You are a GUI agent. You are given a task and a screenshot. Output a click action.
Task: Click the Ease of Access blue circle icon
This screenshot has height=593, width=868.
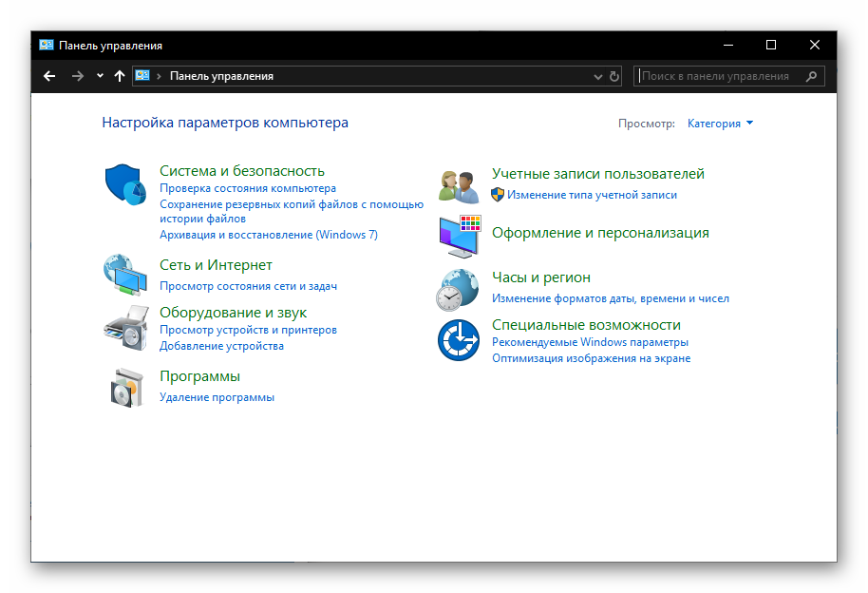coord(459,340)
